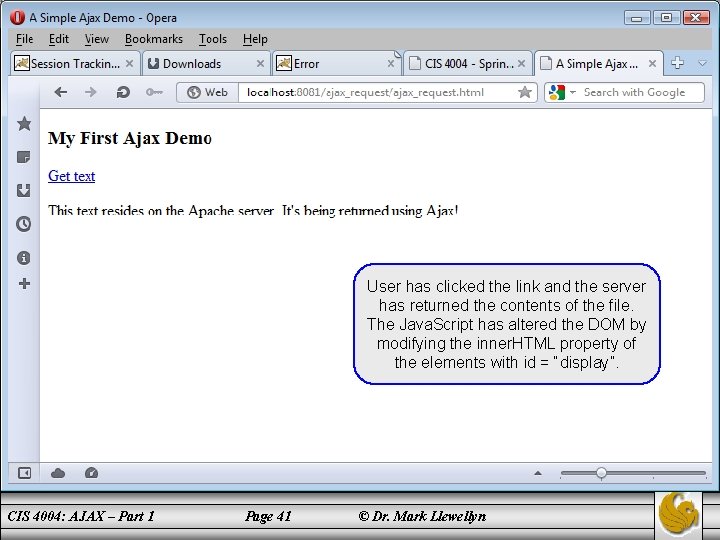Click the Google search engine icon
The image size is (720, 540).
(557, 92)
